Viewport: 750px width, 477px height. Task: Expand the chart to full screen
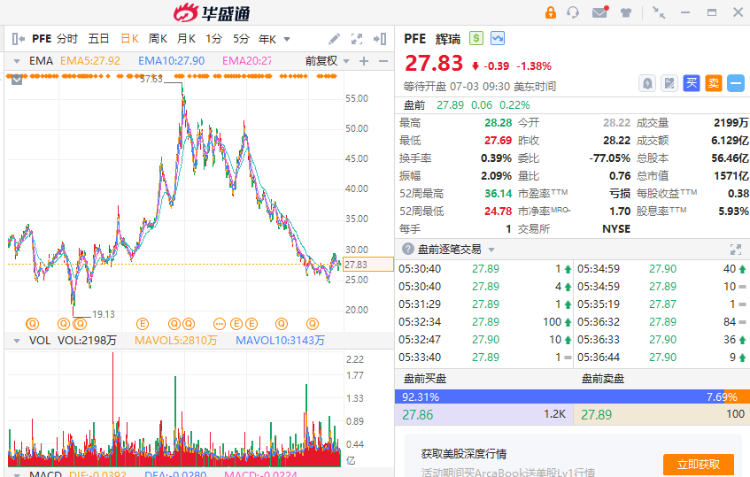coord(356,39)
